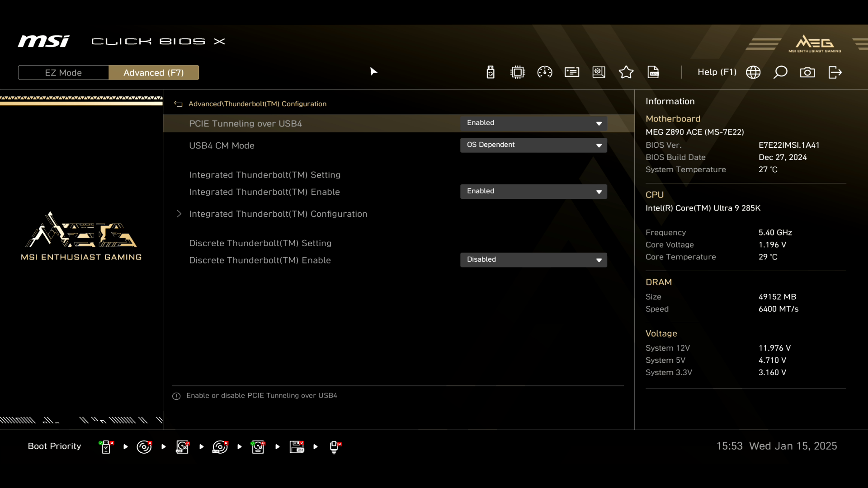Click the back arrow in breadcrumb

click(x=178, y=104)
